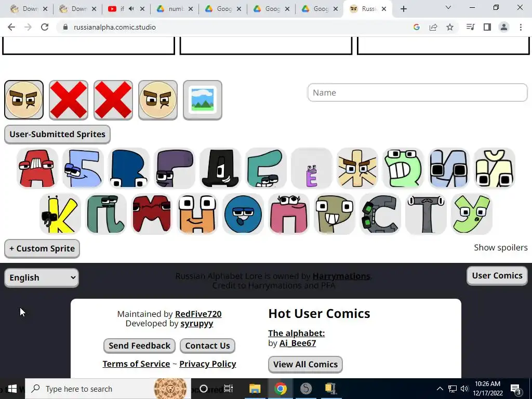This screenshot has width=532, height=399.
Task: Go back to previous page
Action: coord(11,27)
